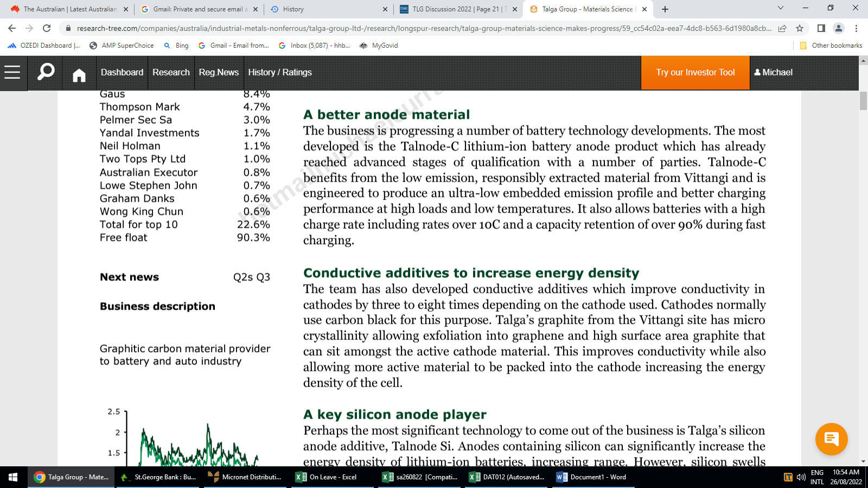Open Reg News in nav bar

(219, 72)
